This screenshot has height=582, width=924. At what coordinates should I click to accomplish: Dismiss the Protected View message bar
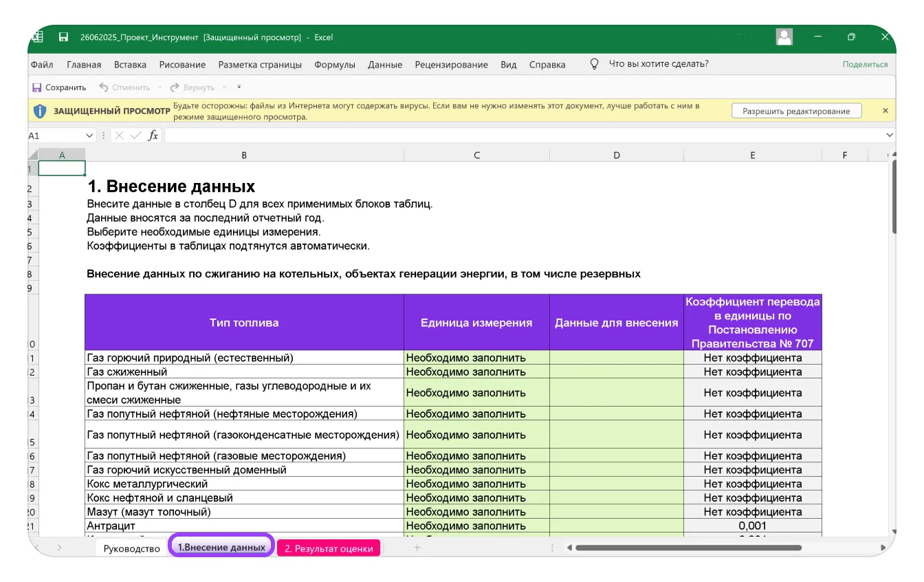tap(885, 111)
